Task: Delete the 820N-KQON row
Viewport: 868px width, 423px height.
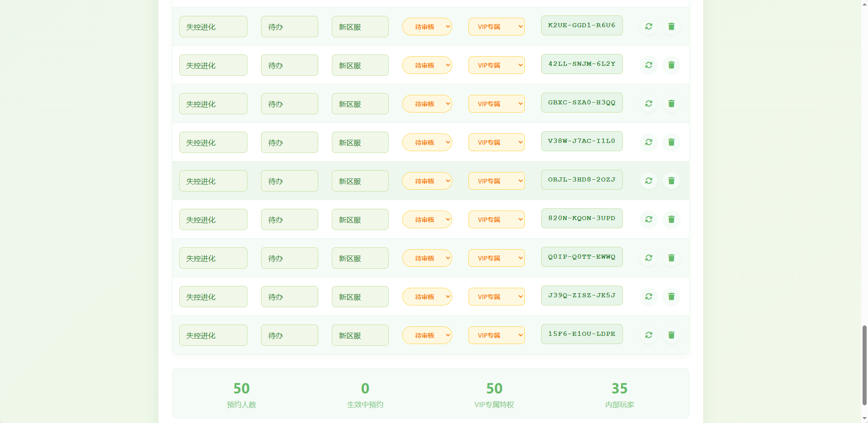Action: [x=671, y=219]
